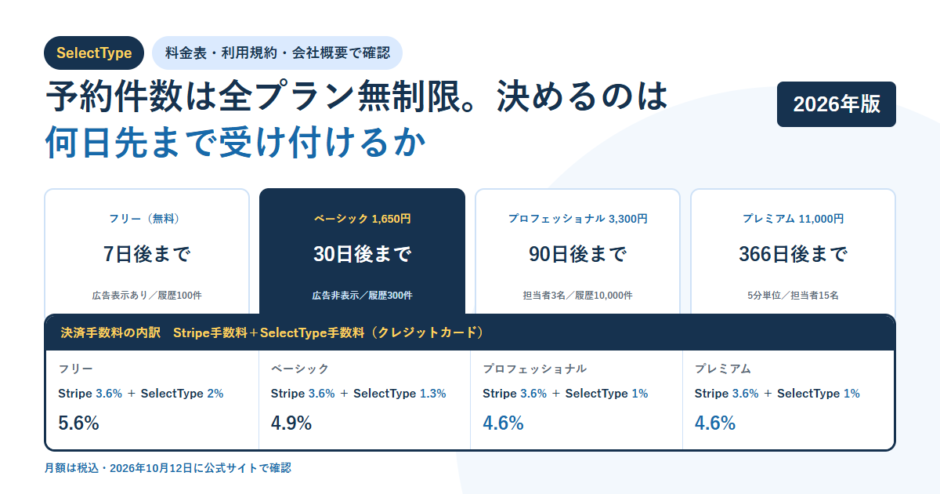940x494 pixels.
Task: Click the 30日後まで text
Action: tap(362, 254)
